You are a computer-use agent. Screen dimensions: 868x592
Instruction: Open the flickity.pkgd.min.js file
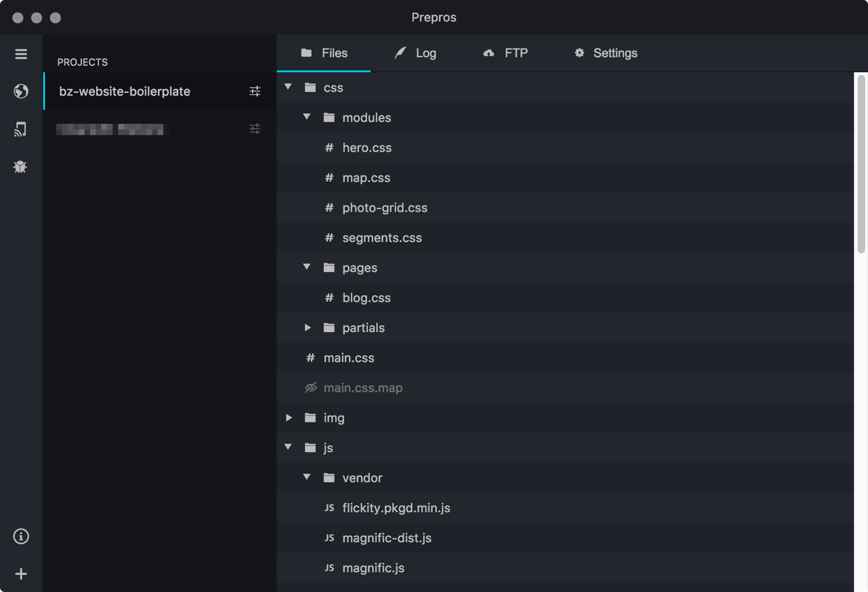click(x=396, y=508)
